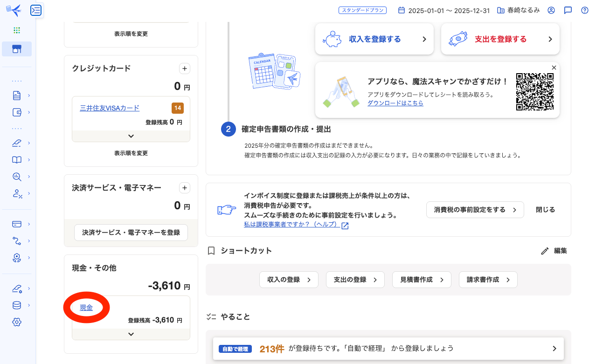
Task: Open the wallet icon in the sidebar
Action: [17, 112]
